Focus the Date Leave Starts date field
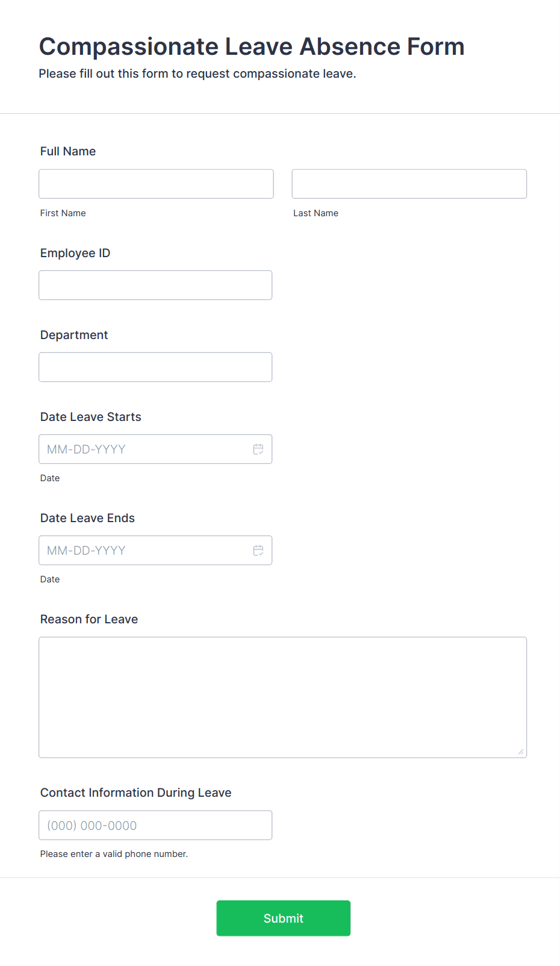The image size is (560, 966). tap(138, 449)
